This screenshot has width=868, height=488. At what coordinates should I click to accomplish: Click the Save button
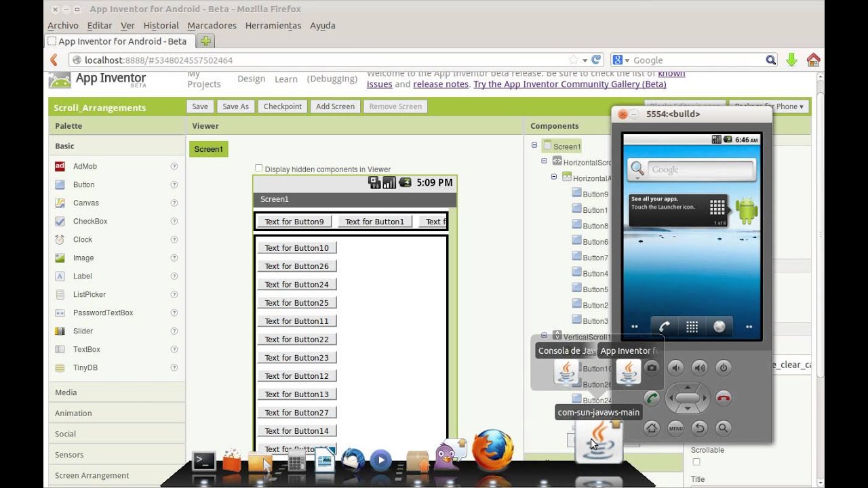[200, 106]
